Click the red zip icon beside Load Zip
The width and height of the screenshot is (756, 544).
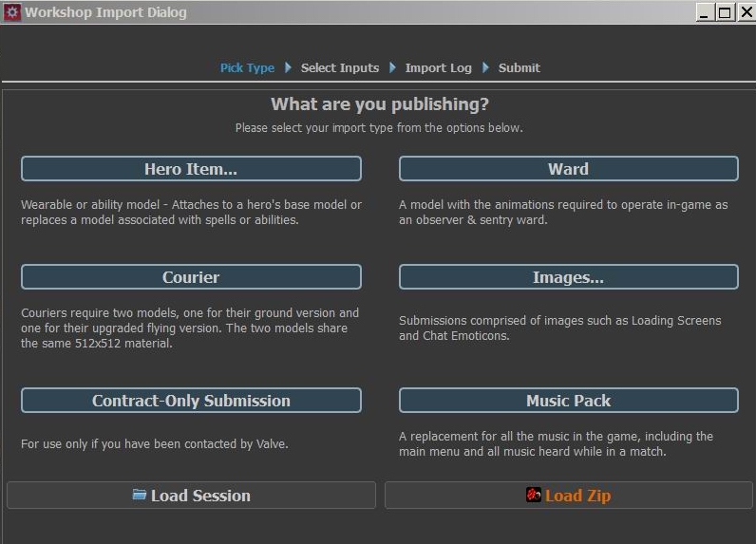534,495
